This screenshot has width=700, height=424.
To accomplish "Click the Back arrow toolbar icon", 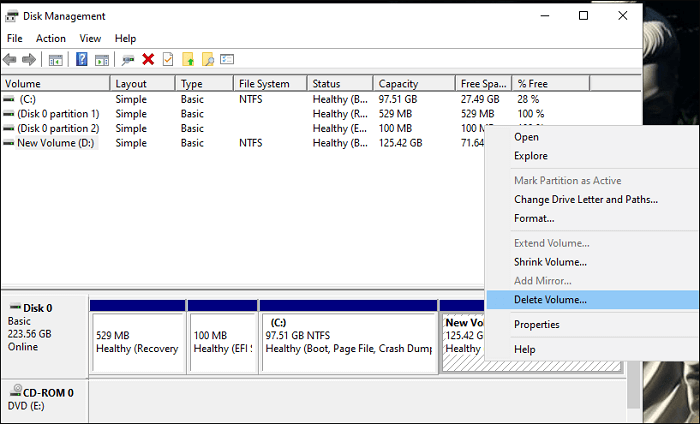I will point(10,60).
